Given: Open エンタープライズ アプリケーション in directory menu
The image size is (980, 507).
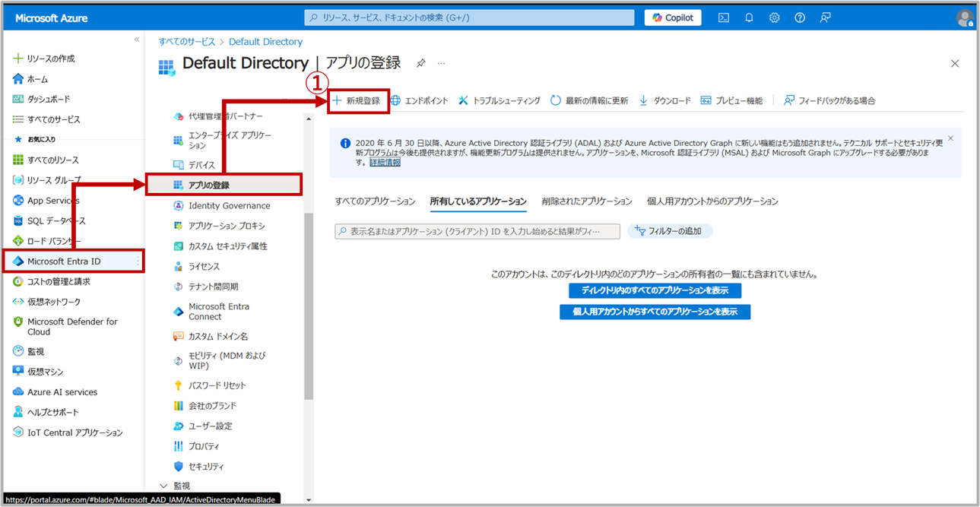Looking at the screenshot, I should point(222,140).
